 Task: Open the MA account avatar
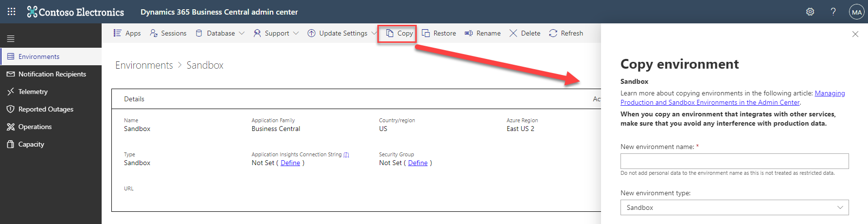(856, 12)
